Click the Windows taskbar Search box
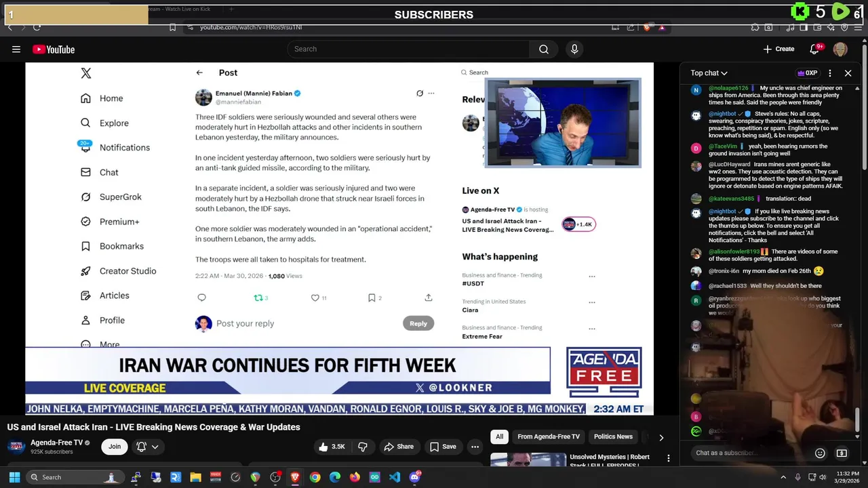Screen dimensions: 868x488 pyautogui.click(x=75, y=477)
